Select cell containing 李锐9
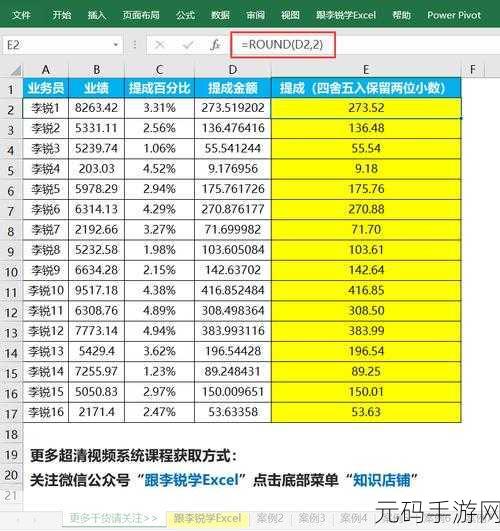 (x=46, y=270)
